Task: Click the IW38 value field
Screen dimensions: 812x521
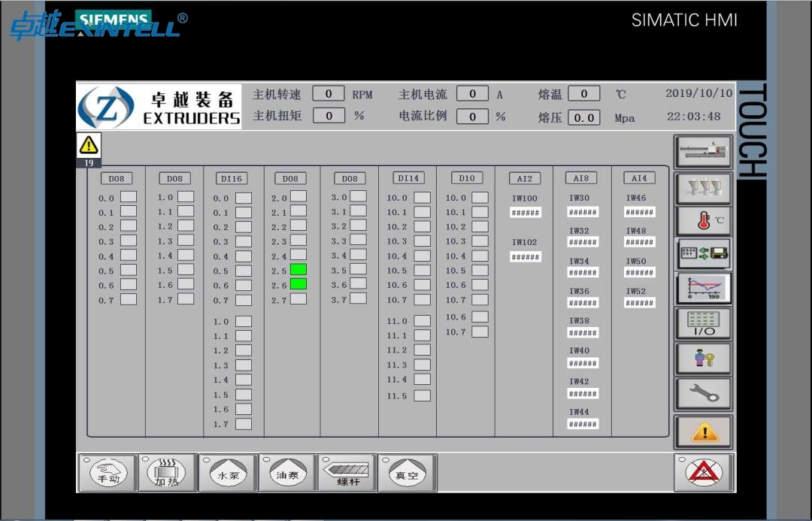Action: [583, 333]
